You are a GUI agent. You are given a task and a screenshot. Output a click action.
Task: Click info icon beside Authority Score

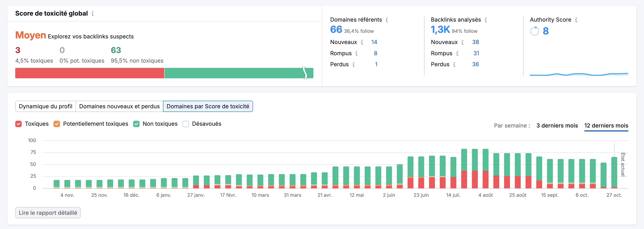pos(576,20)
